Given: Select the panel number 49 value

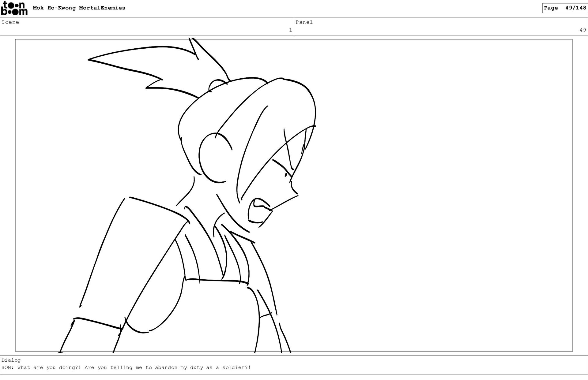Looking at the screenshot, I should pyautogui.click(x=582, y=30).
